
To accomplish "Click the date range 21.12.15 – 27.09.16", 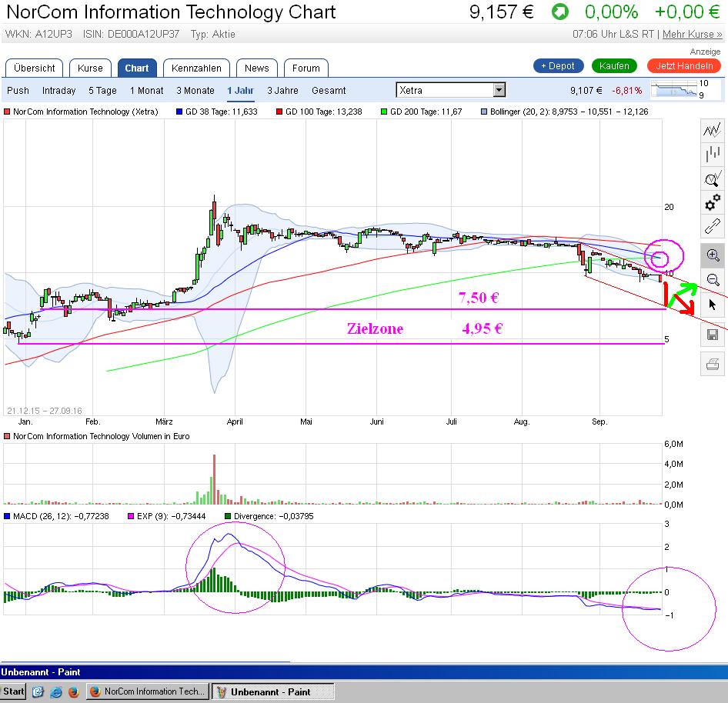I will [x=45, y=411].
